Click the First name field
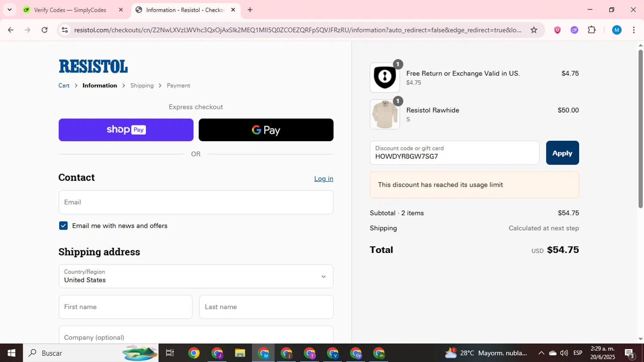This screenshot has width=644, height=362. pyautogui.click(x=125, y=307)
